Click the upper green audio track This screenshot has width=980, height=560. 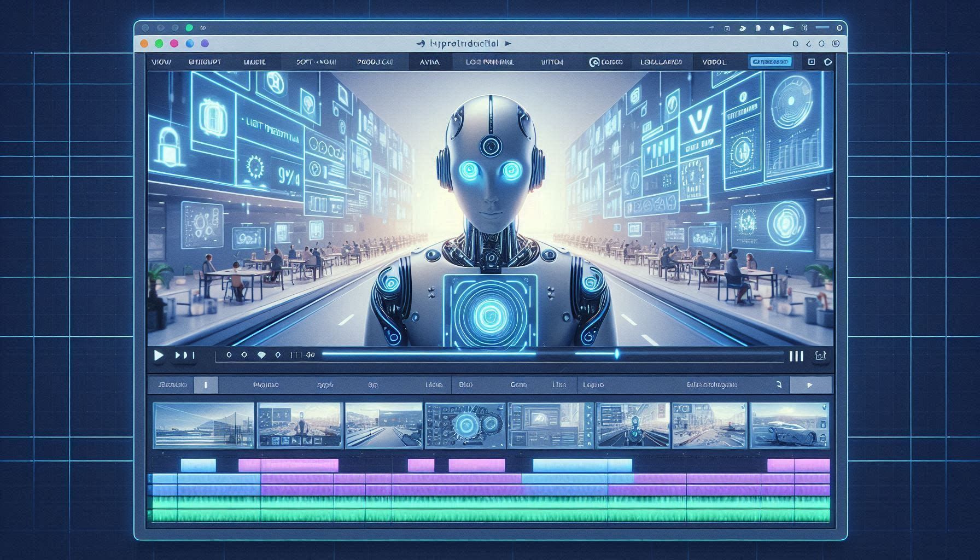pyautogui.click(x=491, y=503)
